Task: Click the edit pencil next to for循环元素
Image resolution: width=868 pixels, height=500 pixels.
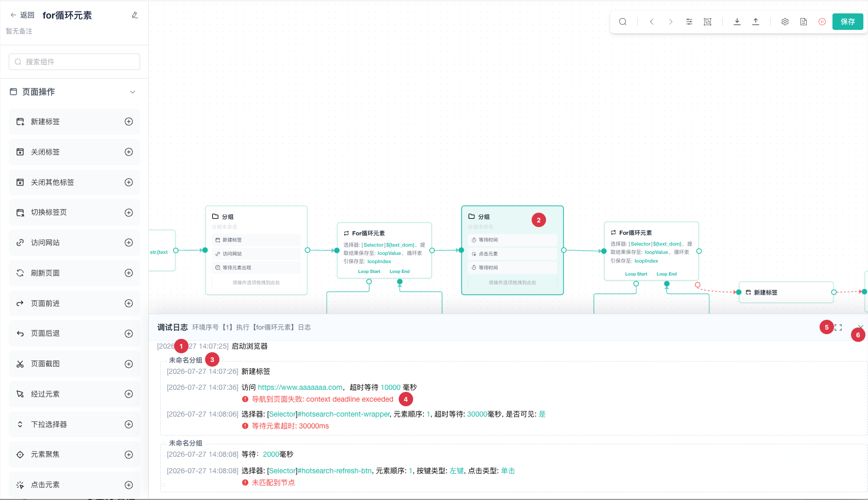Action: tap(135, 15)
